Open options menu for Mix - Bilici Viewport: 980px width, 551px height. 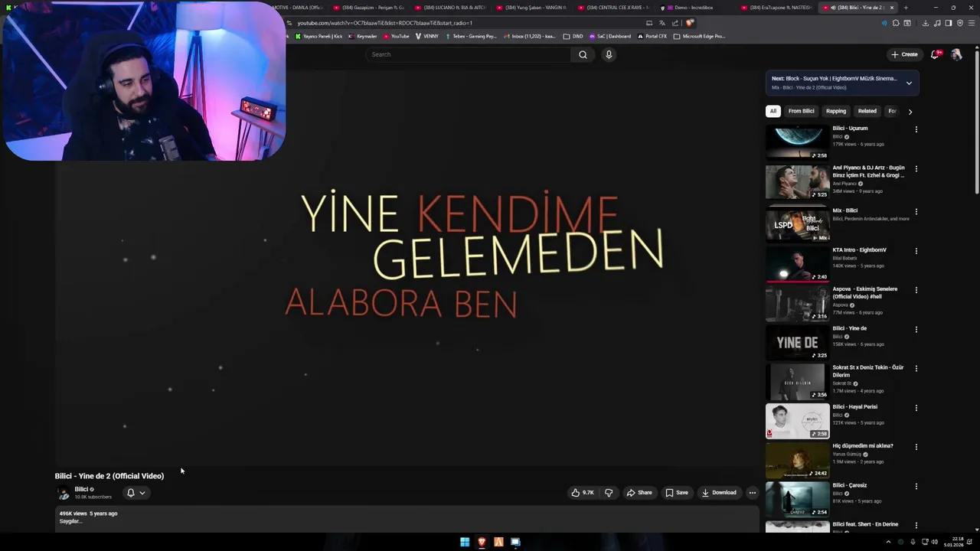916,211
